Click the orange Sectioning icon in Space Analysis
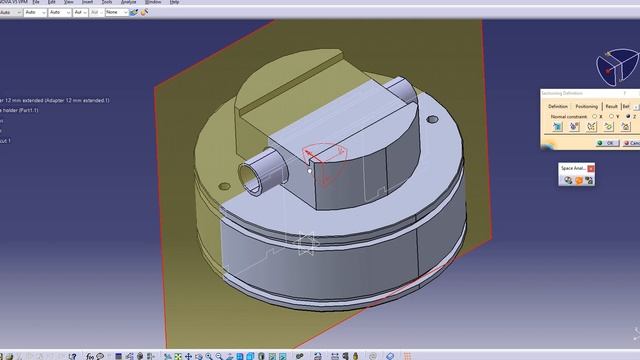 (578, 180)
